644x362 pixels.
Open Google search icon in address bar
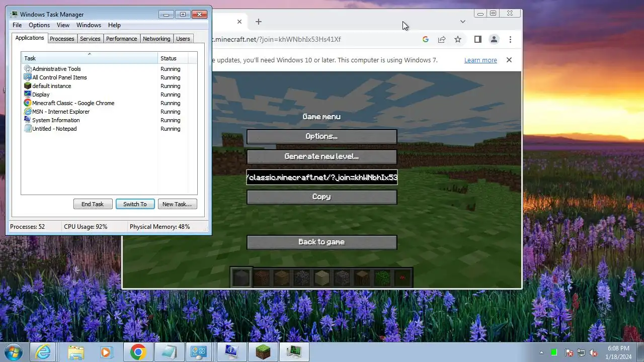[426, 39]
